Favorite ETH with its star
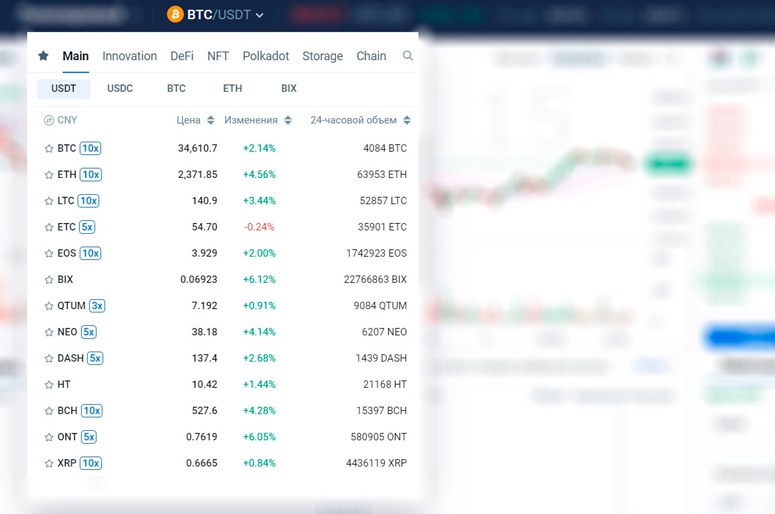This screenshot has width=775, height=514. (x=49, y=174)
